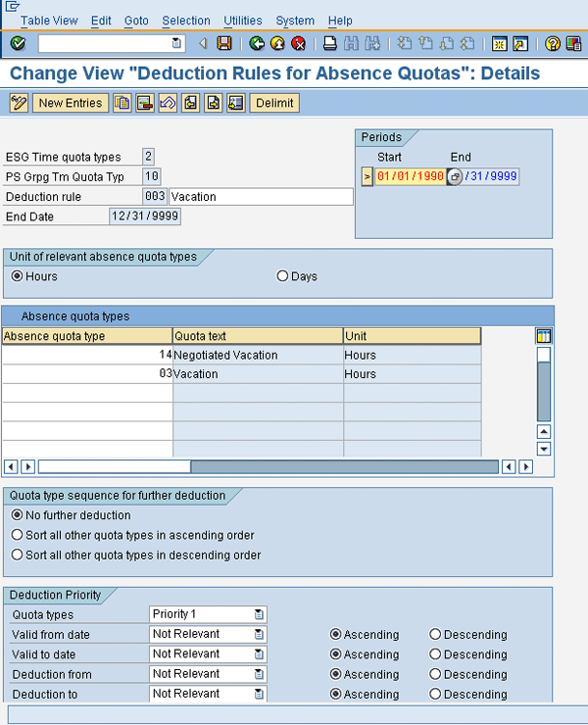Open the Valid to date priority dropdown
The image size is (588, 725).
(x=259, y=654)
